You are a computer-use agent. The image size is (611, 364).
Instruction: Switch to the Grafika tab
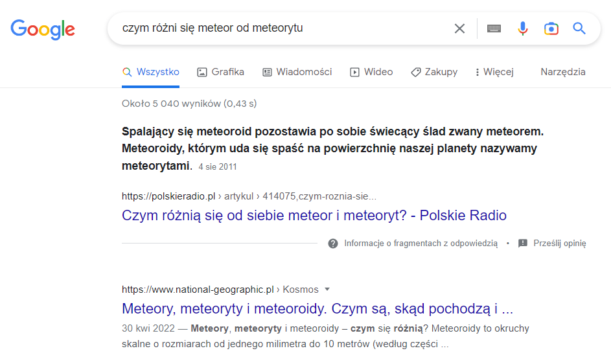pos(220,72)
